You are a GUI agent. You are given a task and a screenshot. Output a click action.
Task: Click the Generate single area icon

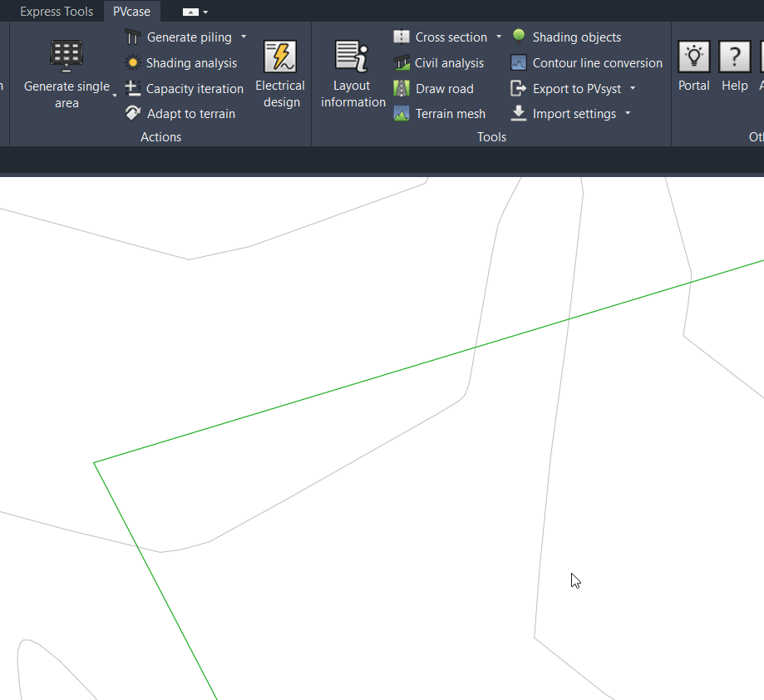67,56
